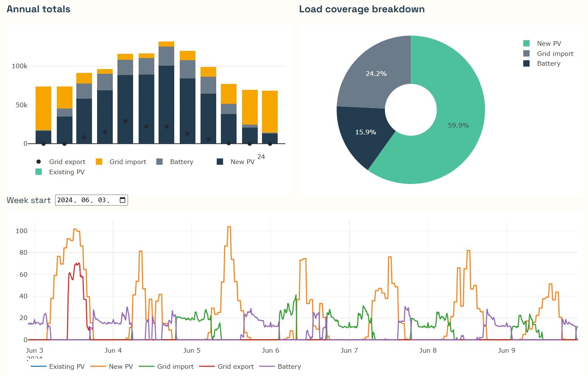This screenshot has width=588, height=376.
Task: Toggle Battery in the Annual totals legend
Action: tap(181, 162)
